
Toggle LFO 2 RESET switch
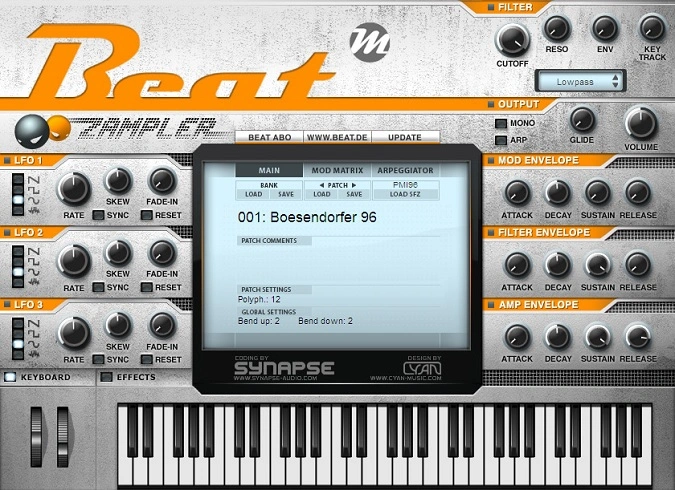point(147,287)
